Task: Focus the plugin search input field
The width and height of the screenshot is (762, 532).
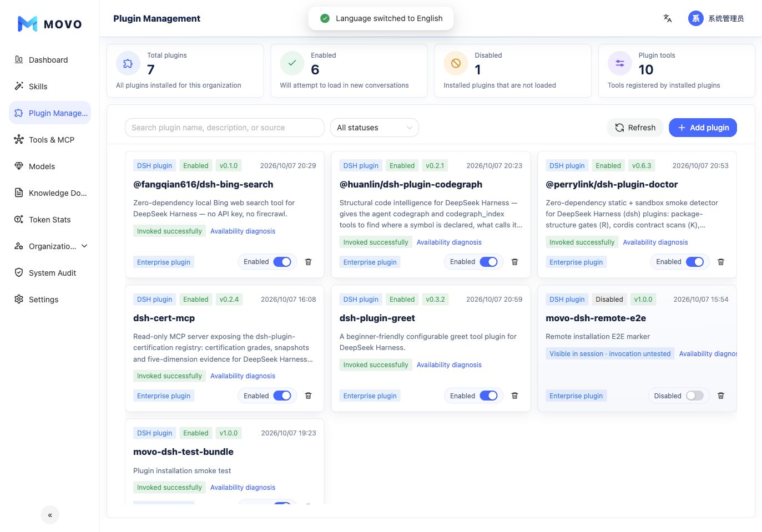Action: coord(225,128)
